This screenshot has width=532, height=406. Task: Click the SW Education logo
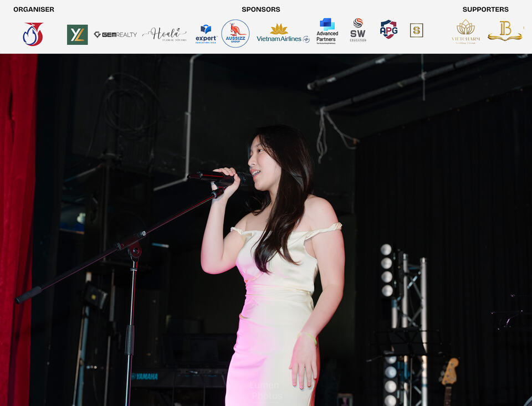tap(358, 30)
